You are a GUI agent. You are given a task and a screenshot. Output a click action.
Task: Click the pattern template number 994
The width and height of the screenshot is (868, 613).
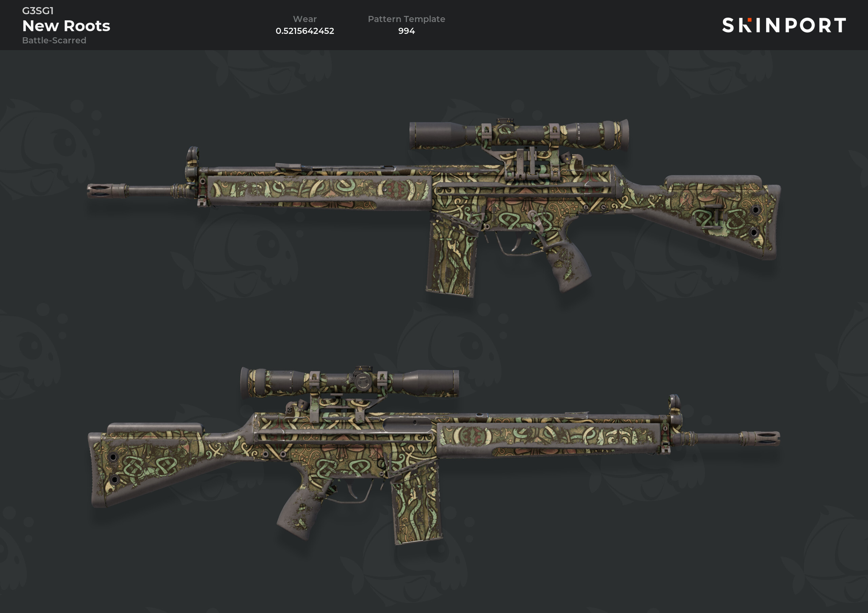[407, 30]
